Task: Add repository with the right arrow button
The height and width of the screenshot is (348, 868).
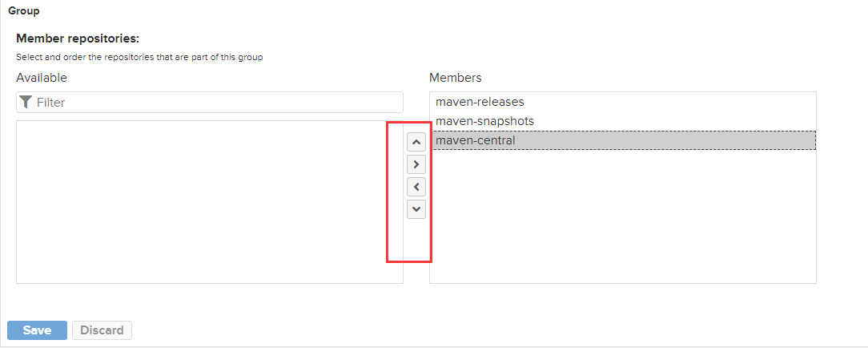Action: [x=416, y=164]
